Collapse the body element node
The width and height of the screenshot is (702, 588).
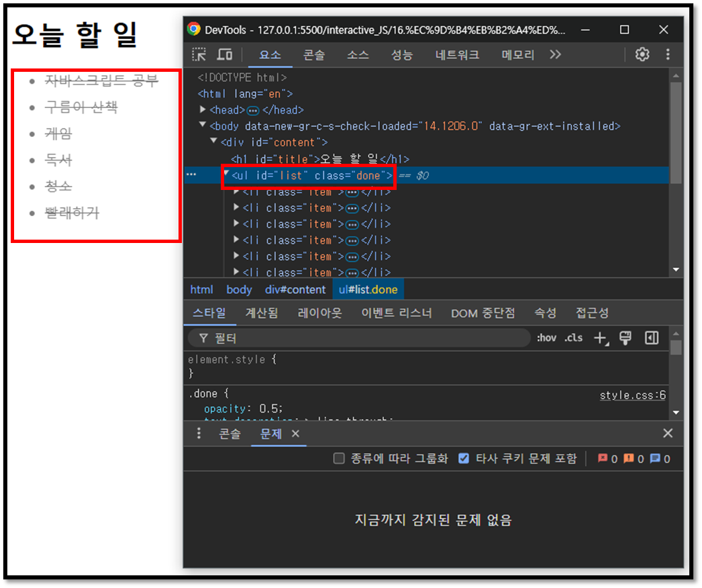coord(203,125)
